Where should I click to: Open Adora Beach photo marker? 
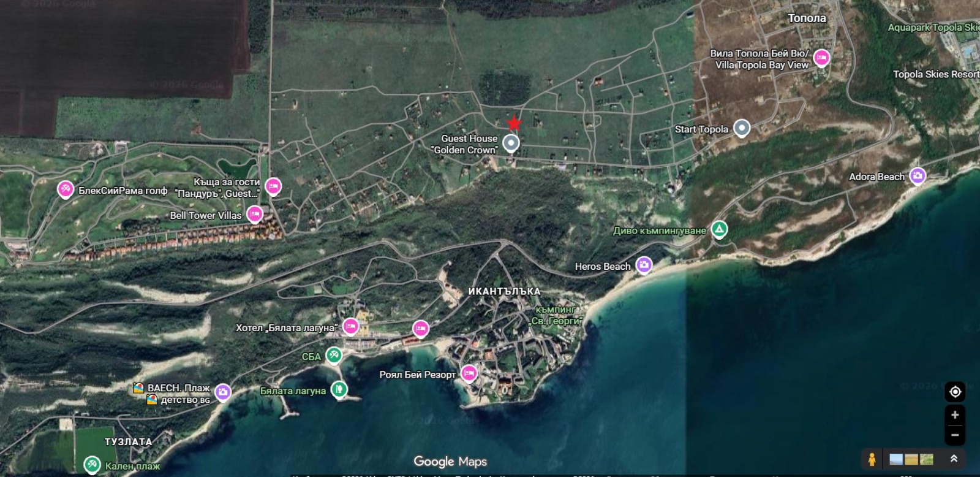pos(917,176)
